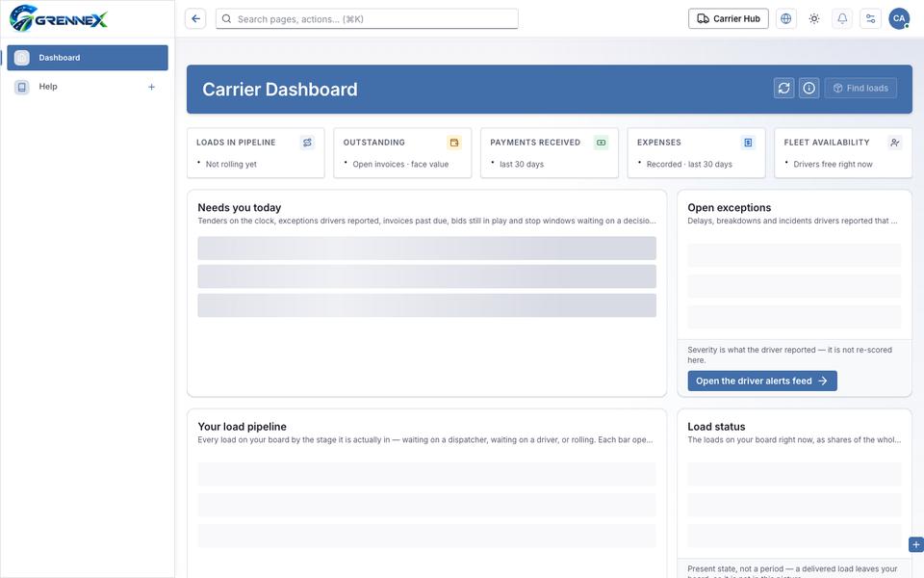Click the Payments Received card icon

coord(601,143)
